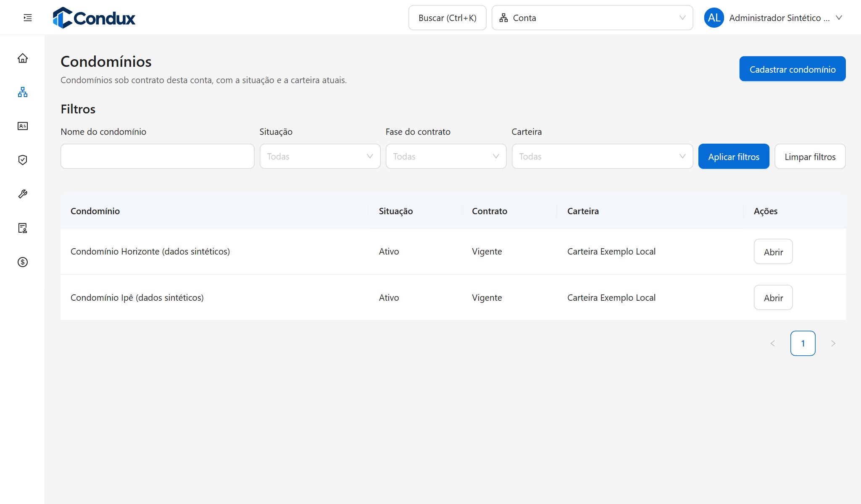Screen dimensions: 861x504
Task: Expand the Conta account selector
Action: 592,18
